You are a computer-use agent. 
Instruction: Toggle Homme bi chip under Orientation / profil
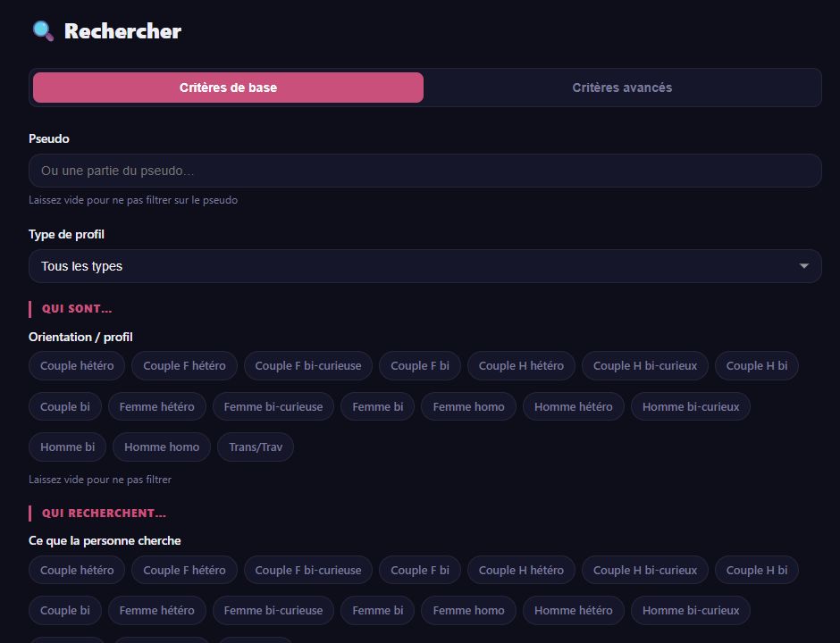(68, 447)
